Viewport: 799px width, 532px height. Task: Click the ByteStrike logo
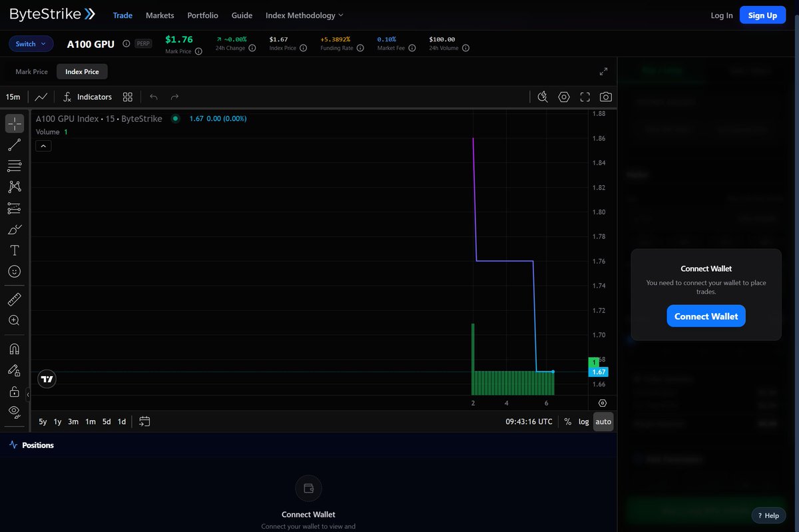pyautogui.click(x=53, y=14)
